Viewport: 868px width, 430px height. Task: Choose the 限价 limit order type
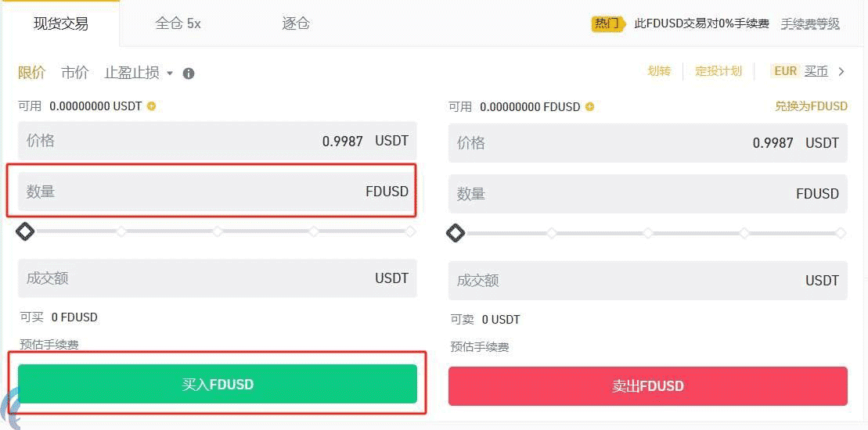[32, 73]
